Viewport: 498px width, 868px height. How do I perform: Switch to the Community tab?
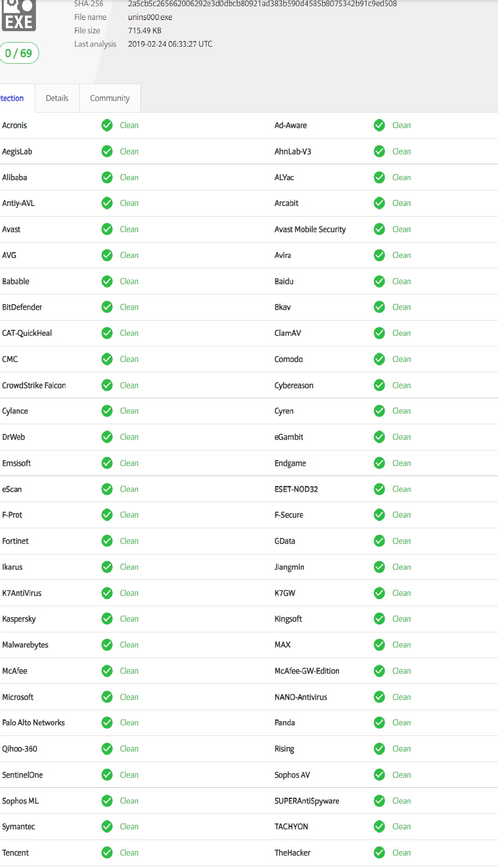click(110, 98)
